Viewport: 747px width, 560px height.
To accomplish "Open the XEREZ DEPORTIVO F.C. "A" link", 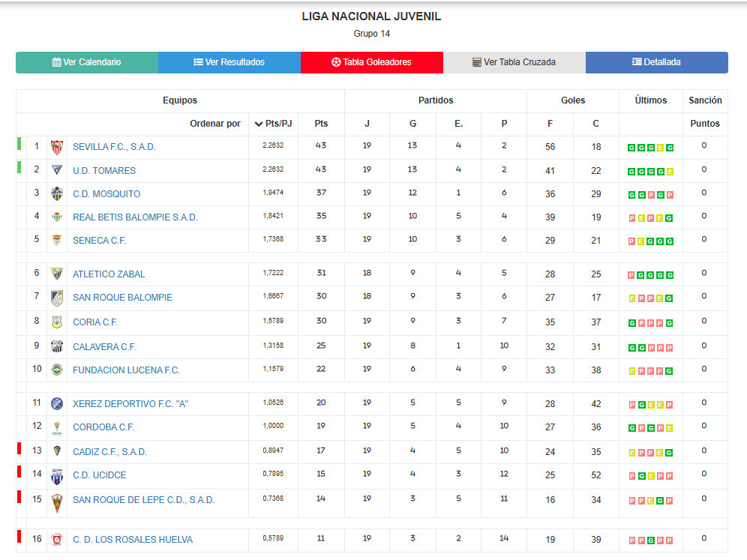I will [x=130, y=404].
